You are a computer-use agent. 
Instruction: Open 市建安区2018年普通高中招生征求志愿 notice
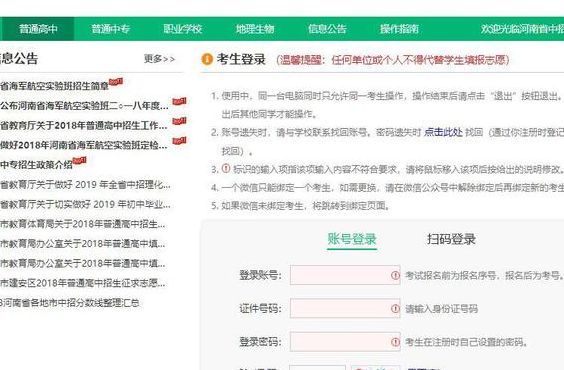point(83,283)
